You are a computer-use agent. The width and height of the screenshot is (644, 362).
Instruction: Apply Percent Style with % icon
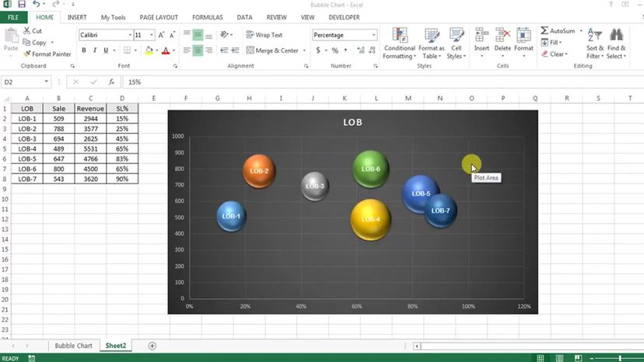click(335, 50)
